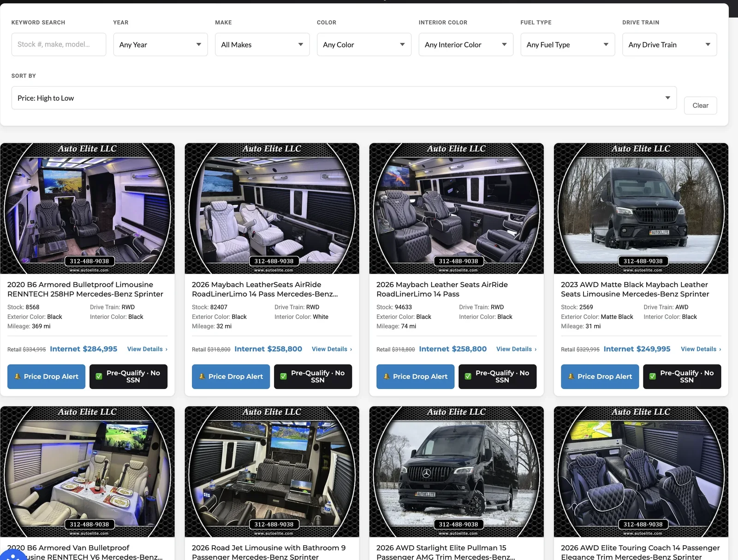This screenshot has height=560, width=738.
Task: Set Price Drop Alert for stock 8568
Action: click(46, 377)
